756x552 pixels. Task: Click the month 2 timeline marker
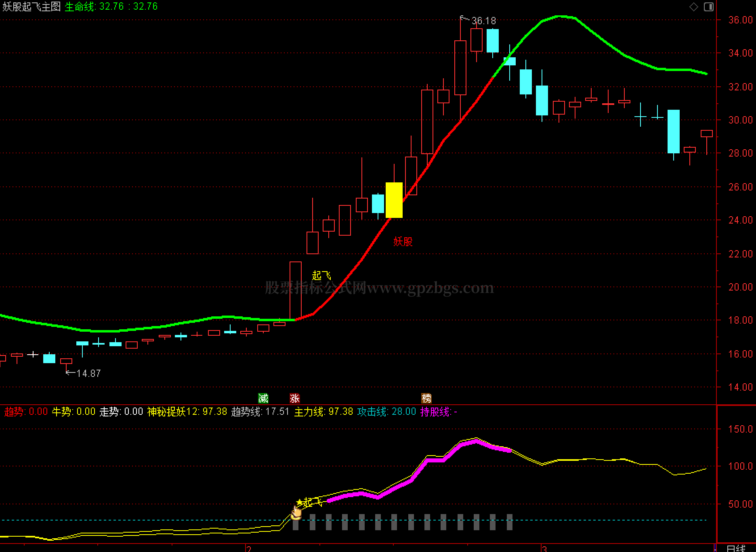[x=249, y=549]
